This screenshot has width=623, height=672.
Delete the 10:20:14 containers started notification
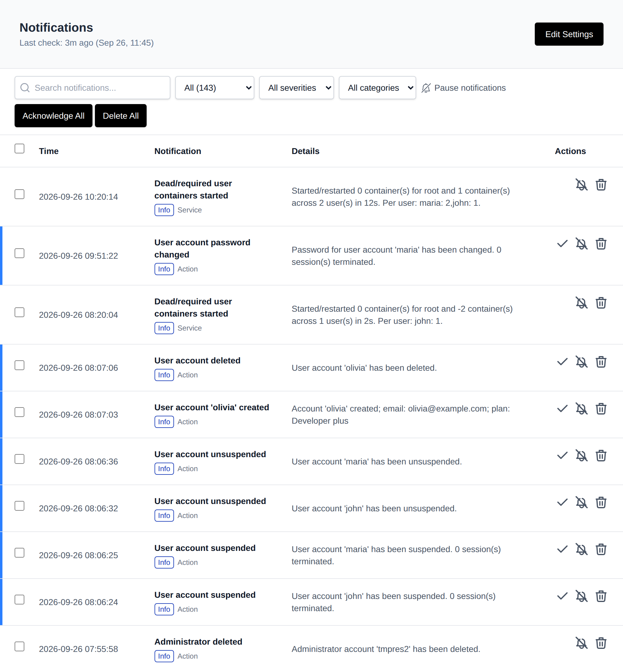pos(601,185)
